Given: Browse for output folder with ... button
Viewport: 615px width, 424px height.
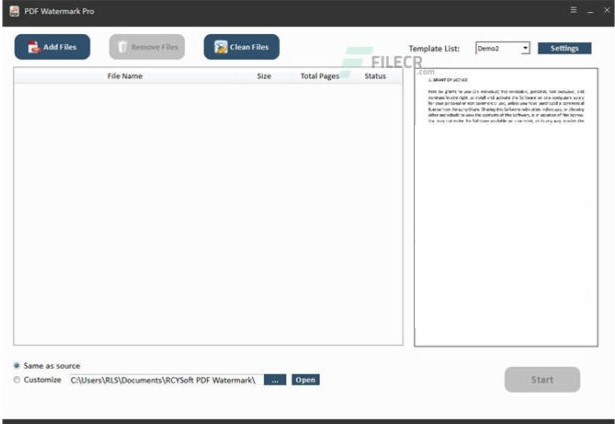Looking at the screenshot, I should click(x=275, y=380).
